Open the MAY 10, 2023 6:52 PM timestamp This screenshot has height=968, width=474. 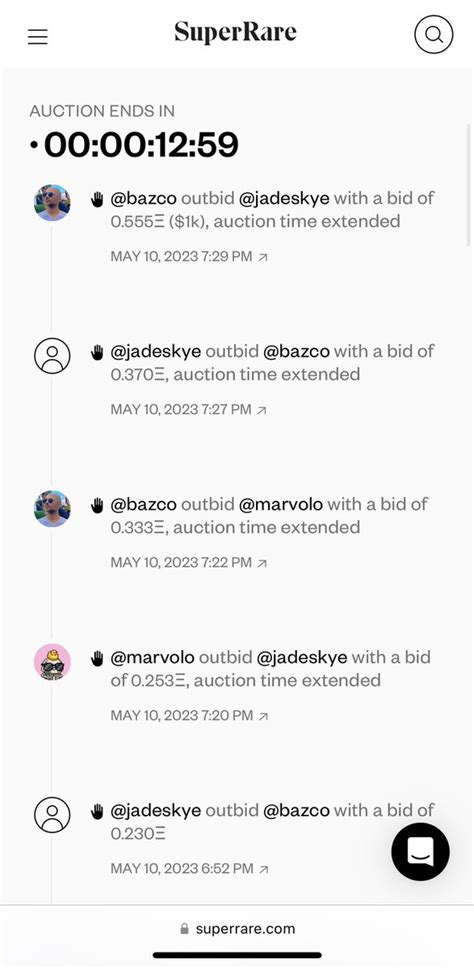coord(182,869)
